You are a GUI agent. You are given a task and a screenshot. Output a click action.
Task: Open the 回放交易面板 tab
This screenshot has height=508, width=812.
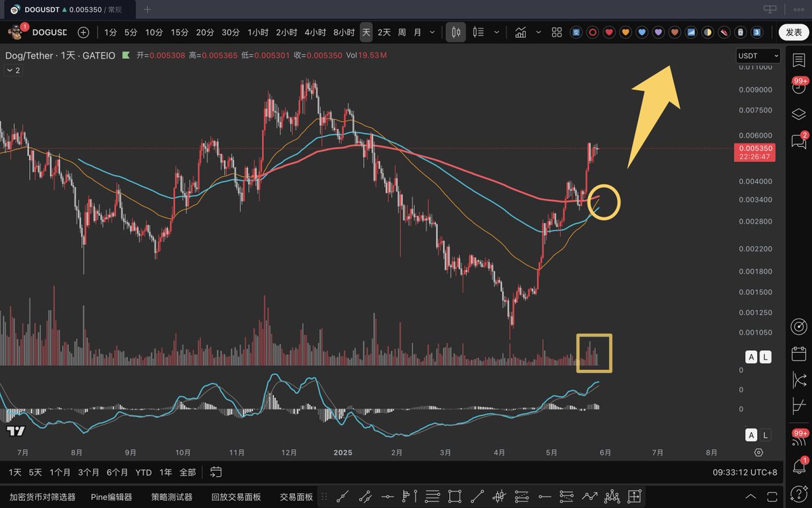236,496
